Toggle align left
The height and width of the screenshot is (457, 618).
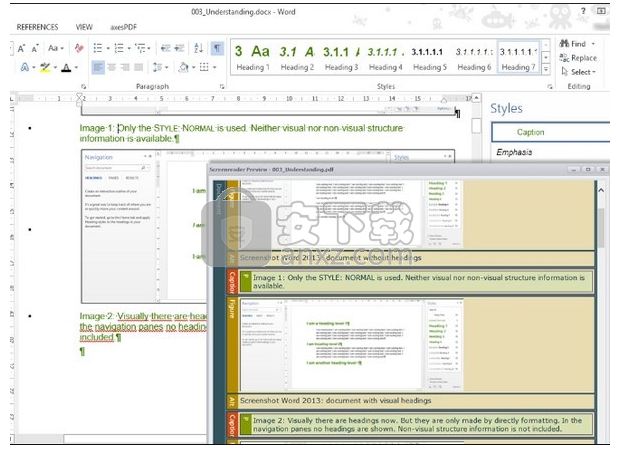point(98,67)
